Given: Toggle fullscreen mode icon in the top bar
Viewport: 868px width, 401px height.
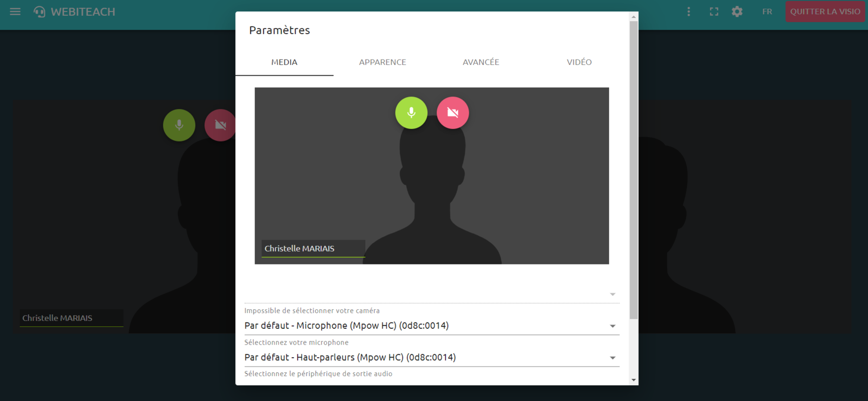Looking at the screenshot, I should point(714,11).
